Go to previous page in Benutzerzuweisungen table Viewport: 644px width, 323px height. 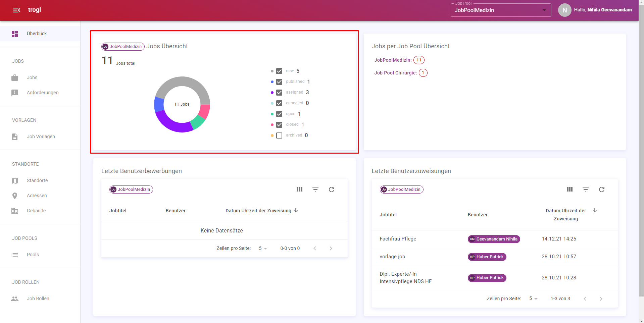pos(585,299)
